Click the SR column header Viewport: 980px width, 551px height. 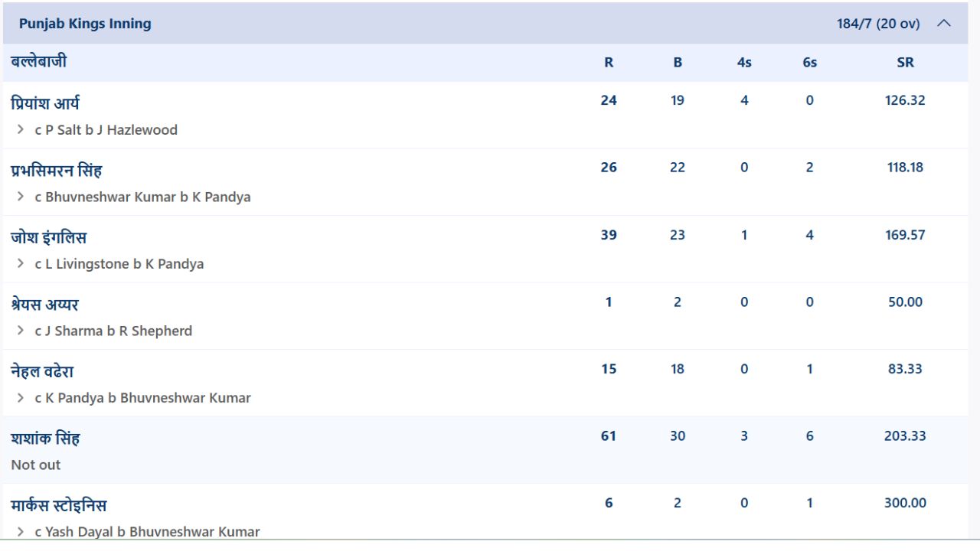905,63
